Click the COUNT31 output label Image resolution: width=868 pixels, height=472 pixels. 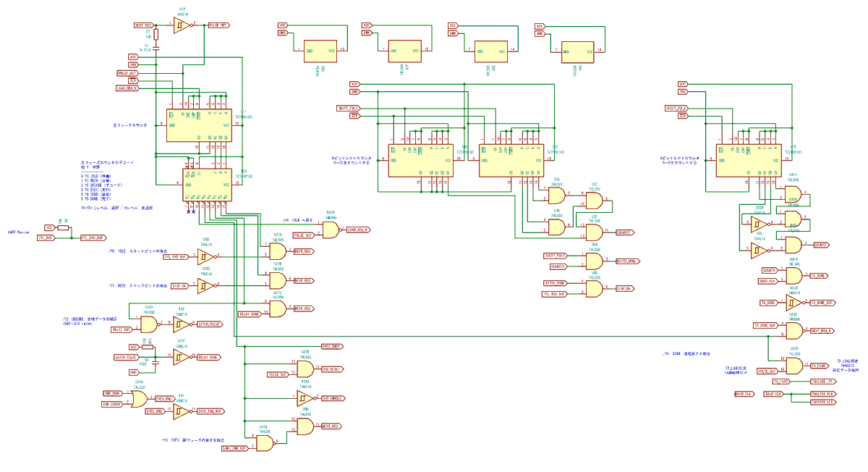pyautogui.click(x=624, y=232)
